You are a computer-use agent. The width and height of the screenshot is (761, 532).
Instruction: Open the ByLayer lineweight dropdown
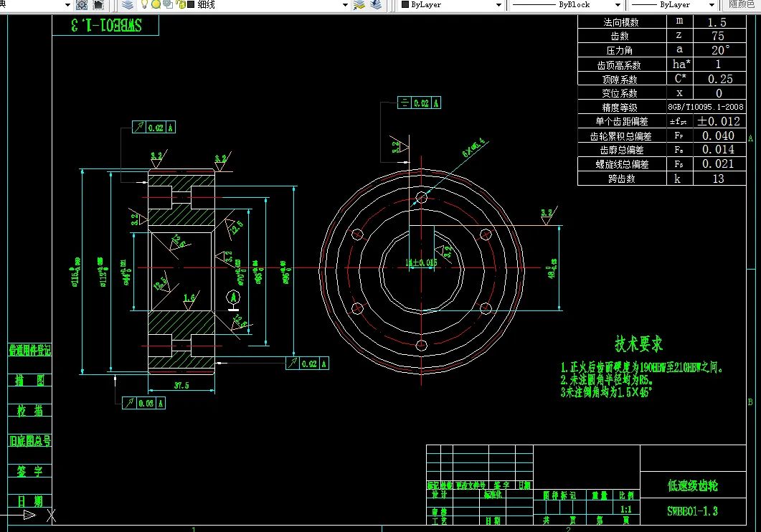coord(712,5)
